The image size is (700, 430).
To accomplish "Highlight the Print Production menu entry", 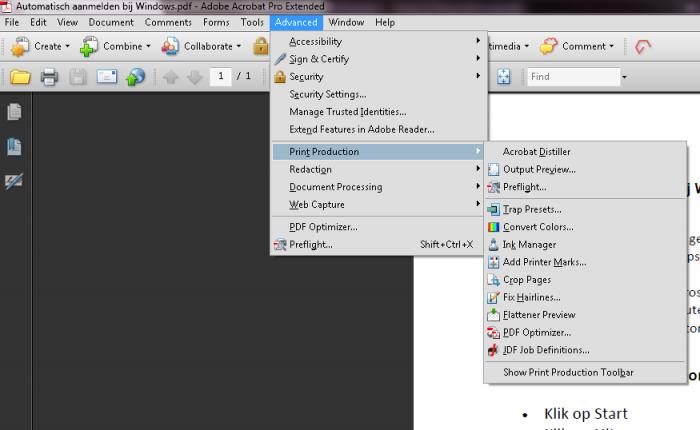I will pyautogui.click(x=378, y=152).
